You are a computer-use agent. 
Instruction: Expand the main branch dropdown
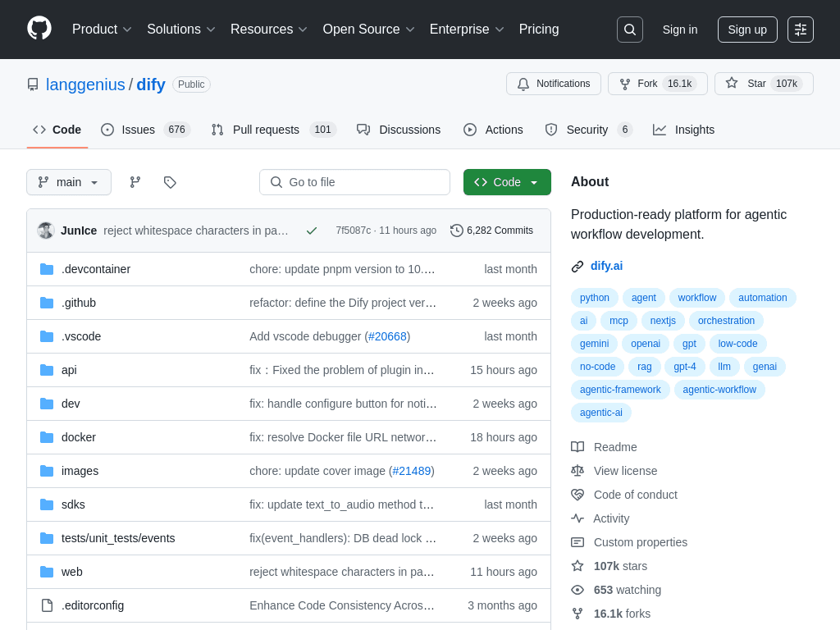click(69, 182)
